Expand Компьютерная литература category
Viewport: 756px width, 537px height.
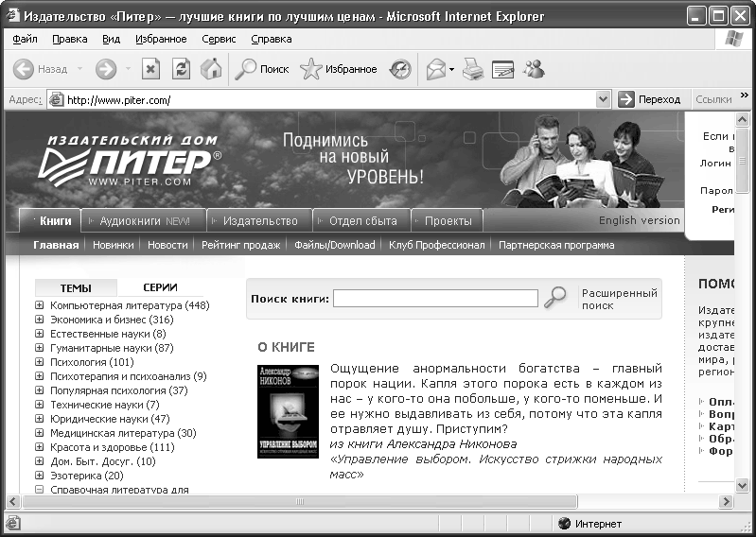[40, 306]
